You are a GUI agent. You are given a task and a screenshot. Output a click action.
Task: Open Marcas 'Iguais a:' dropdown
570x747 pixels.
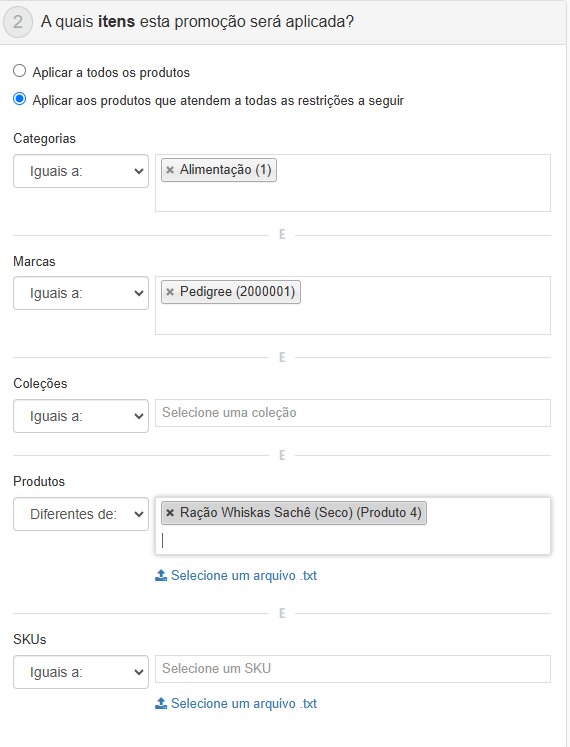(x=81, y=293)
